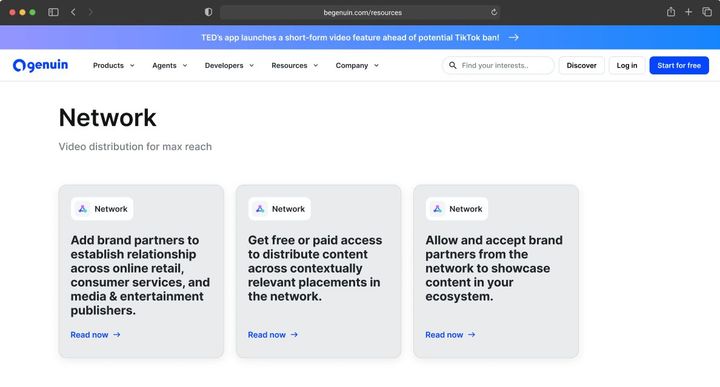Viewport: 720px width, 387px height.
Task: Go back with the browser back arrow
Action: point(73,12)
